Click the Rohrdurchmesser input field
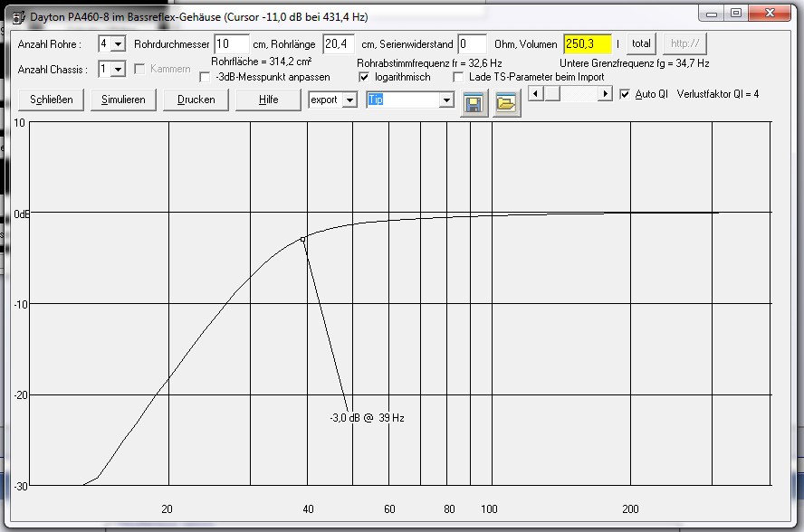The width and height of the screenshot is (804, 532). pos(231,44)
